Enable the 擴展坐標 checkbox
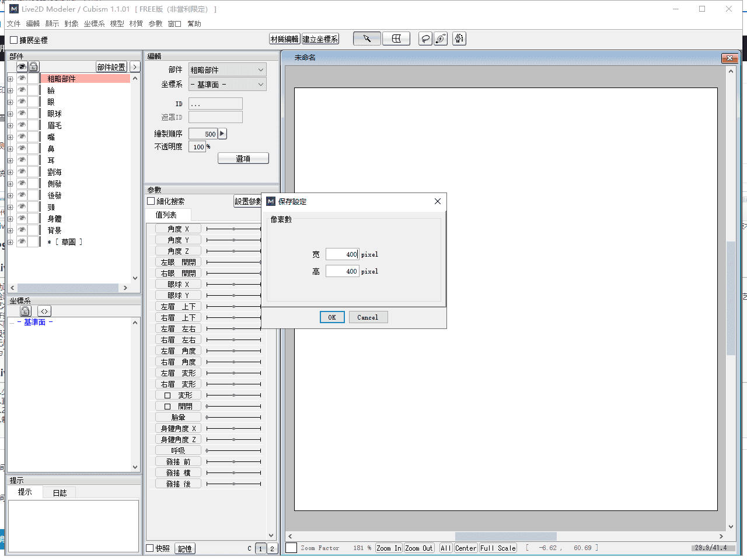Image resolution: width=747 pixels, height=560 pixels. (x=14, y=40)
